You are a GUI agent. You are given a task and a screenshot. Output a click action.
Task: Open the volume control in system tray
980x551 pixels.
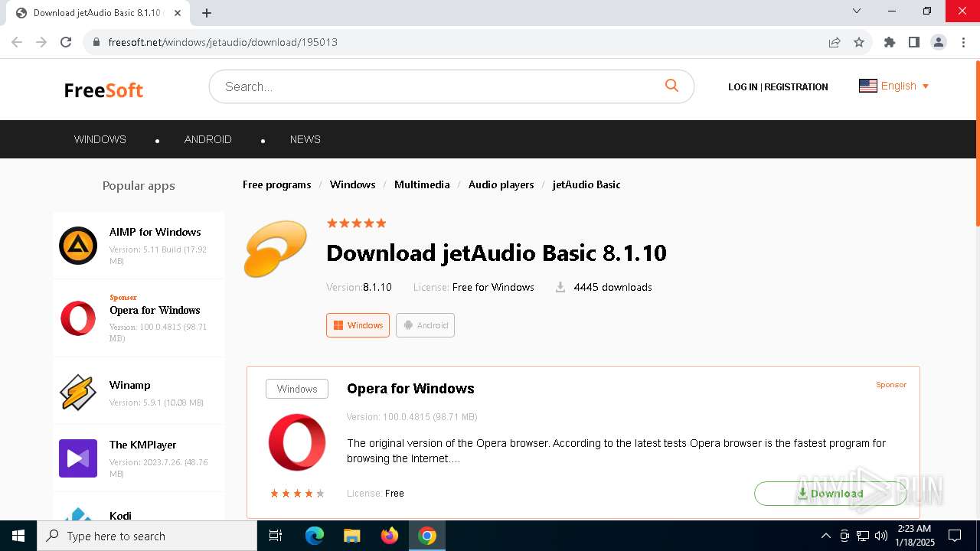881,536
